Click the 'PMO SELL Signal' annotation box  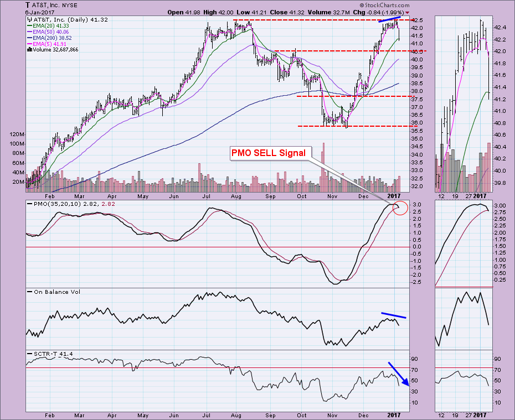click(270, 153)
